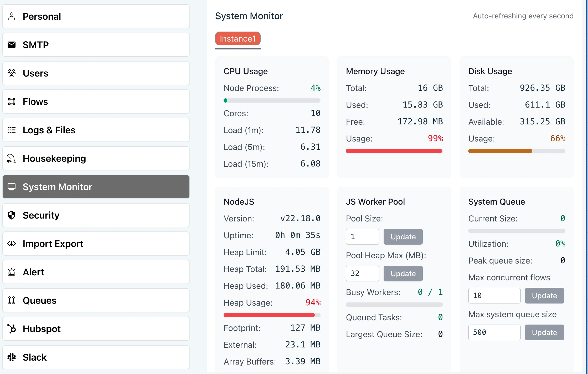Screen dimensions: 588x374
Task: Click the Users group icon
Action: (x=12, y=73)
